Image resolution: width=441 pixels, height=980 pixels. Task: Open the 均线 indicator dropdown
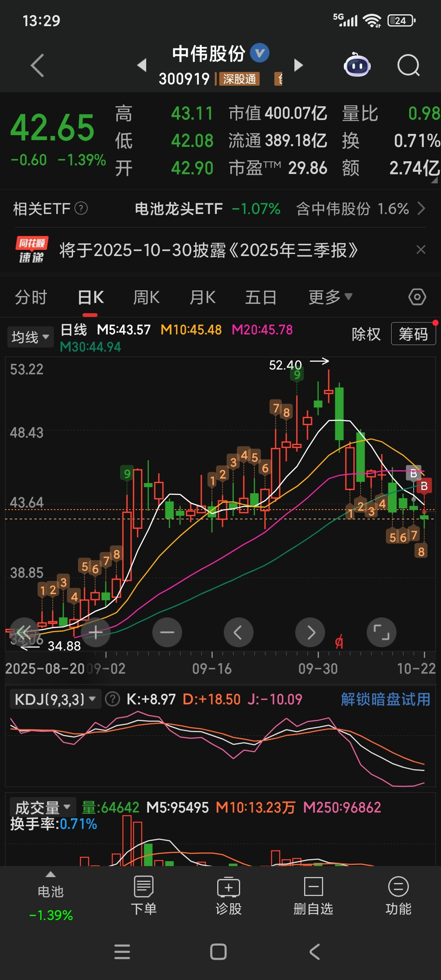coord(30,337)
